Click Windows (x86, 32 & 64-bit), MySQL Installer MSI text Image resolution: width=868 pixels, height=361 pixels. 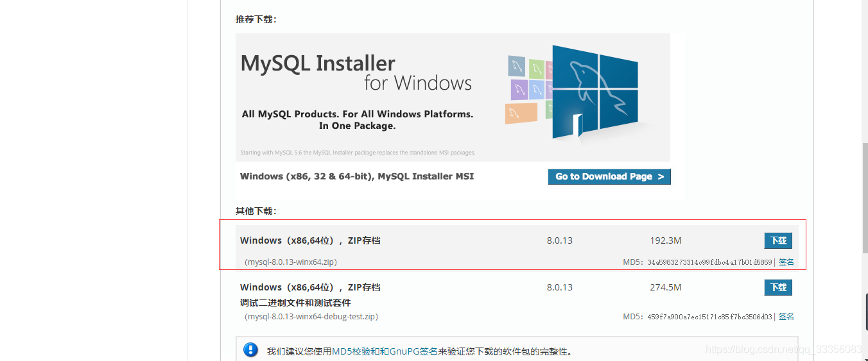357,176
